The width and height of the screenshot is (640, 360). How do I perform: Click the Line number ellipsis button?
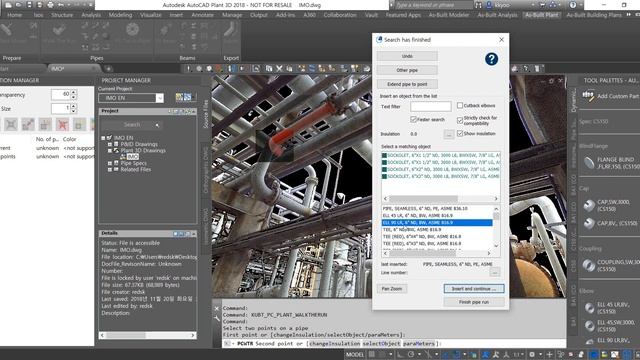495,272
